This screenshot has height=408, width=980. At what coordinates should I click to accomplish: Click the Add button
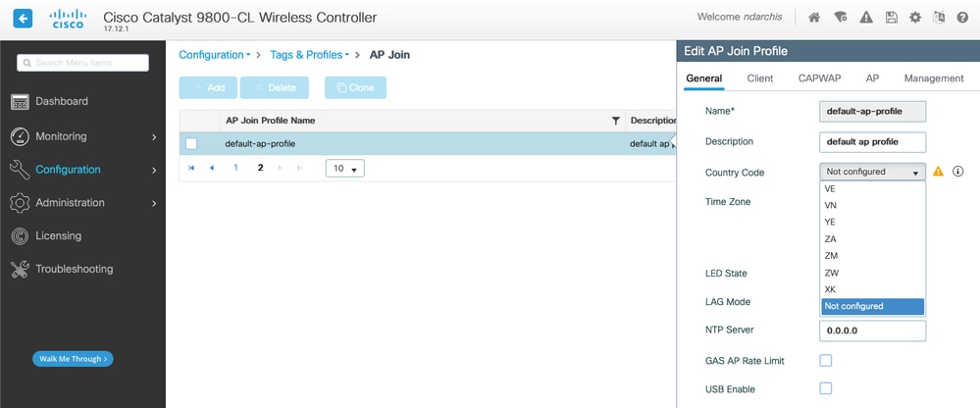(208, 87)
